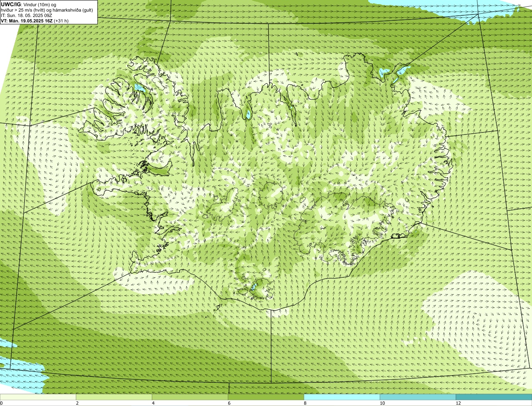Click the "IT: Sun. 18. 05. 2025 09Z" line

[26, 15]
